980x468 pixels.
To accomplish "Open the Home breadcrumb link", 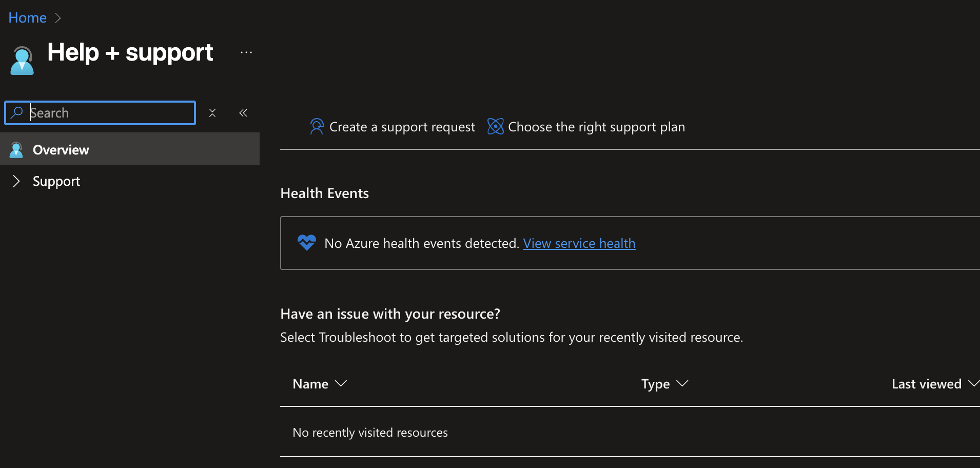I will click(27, 18).
